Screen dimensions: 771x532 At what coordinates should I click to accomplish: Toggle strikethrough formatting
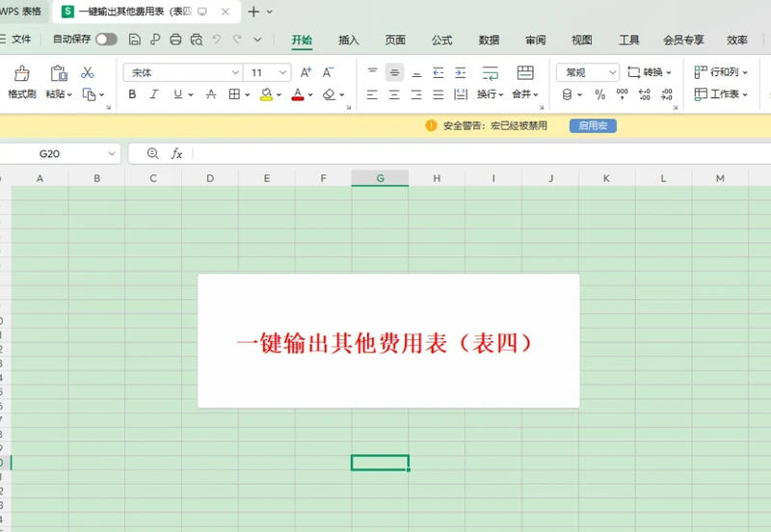click(x=211, y=93)
